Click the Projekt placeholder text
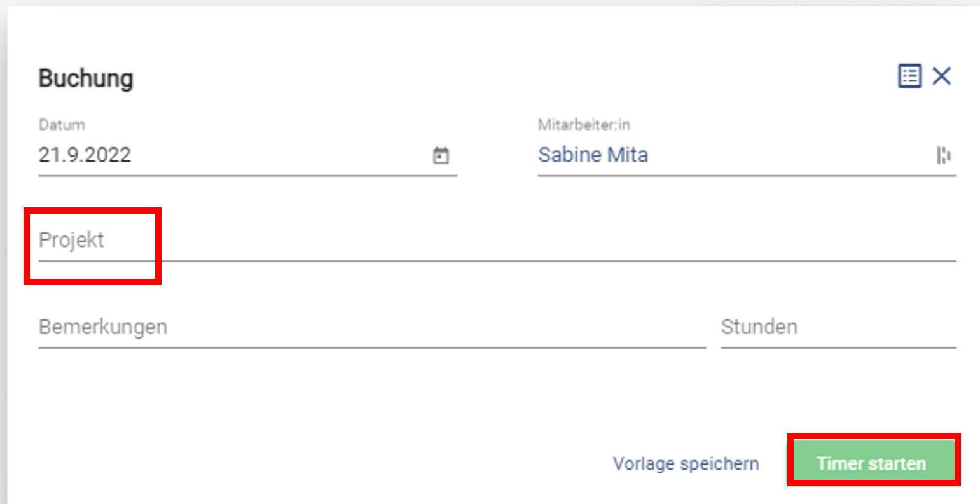Image resolution: width=980 pixels, height=504 pixels. 71,241
